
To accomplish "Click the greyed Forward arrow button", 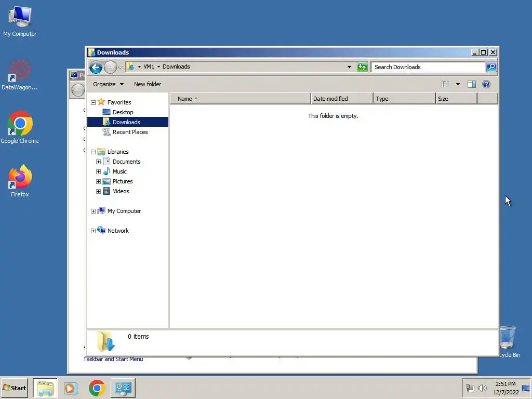I will tap(110, 67).
